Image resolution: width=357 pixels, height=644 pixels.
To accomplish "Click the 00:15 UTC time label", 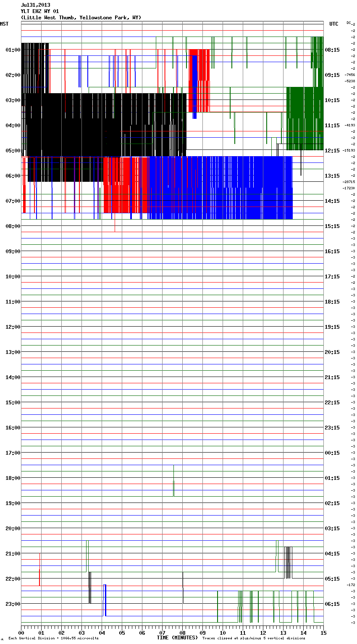I will click(332, 453).
